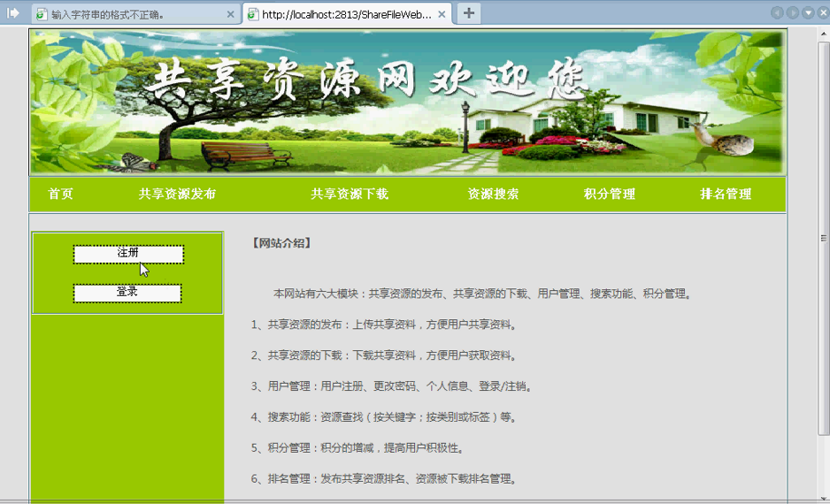
Task: Click the page icon on localhost tab
Action: pos(253,15)
